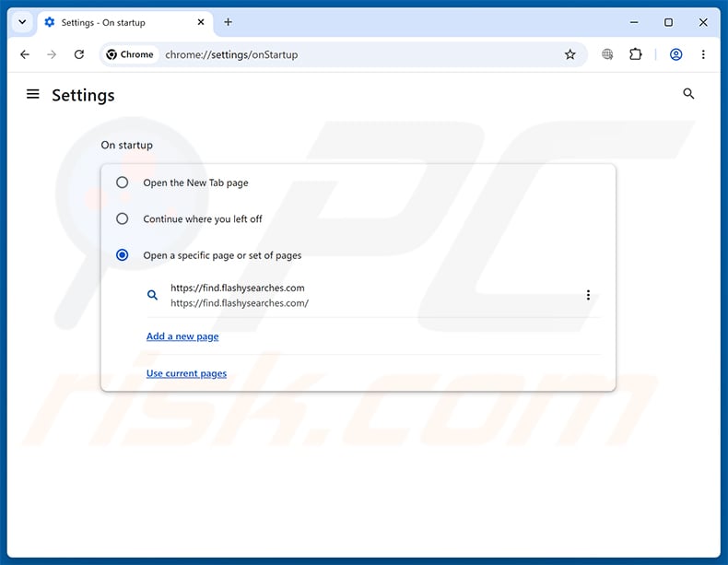This screenshot has height=565, width=728.
Task: Open more actions for flashysearches page
Action: click(588, 295)
